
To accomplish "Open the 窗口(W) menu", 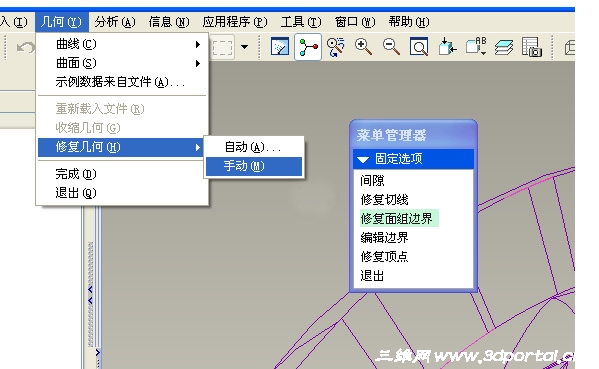I will pos(355,22).
